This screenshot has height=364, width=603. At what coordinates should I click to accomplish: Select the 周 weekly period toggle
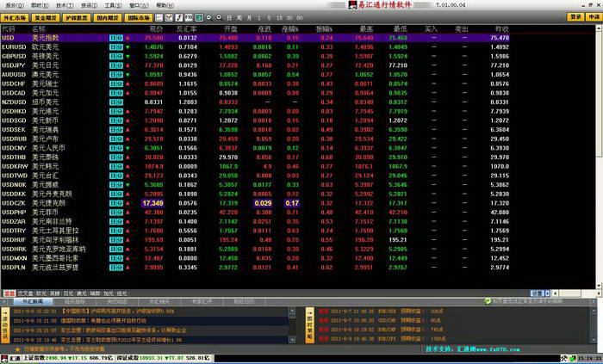click(x=239, y=18)
